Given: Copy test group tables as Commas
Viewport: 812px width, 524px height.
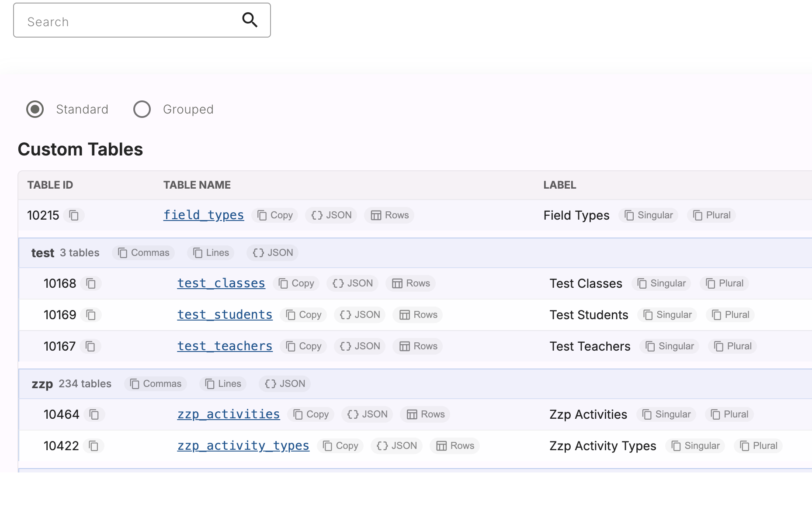Looking at the screenshot, I should pos(143,253).
